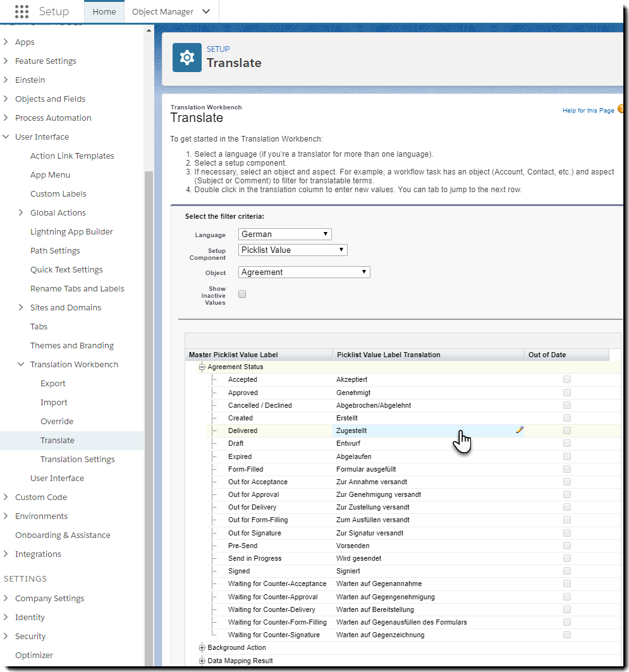
Task: Expand the Apps sidebar section
Action: [x=6, y=42]
